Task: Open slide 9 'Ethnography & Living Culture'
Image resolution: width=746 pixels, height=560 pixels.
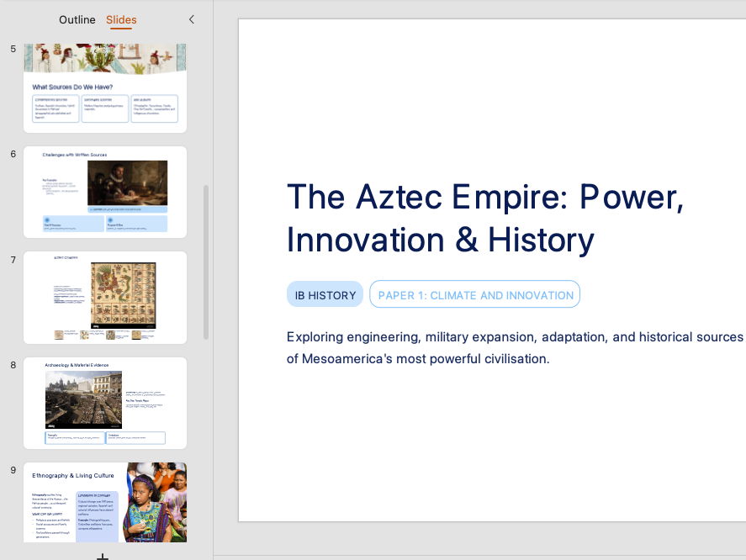Action: [104, 502]
